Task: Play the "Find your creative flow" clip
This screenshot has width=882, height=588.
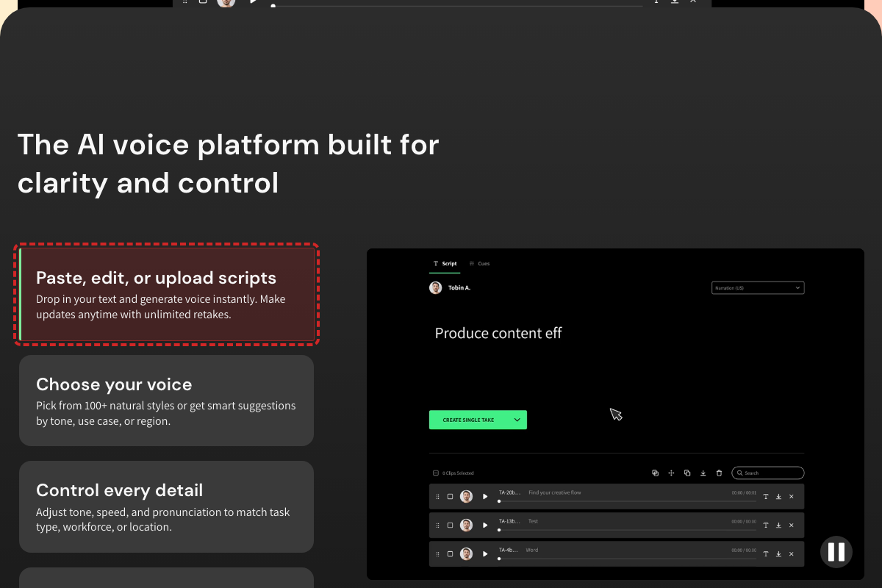Action: pos(485,497)
